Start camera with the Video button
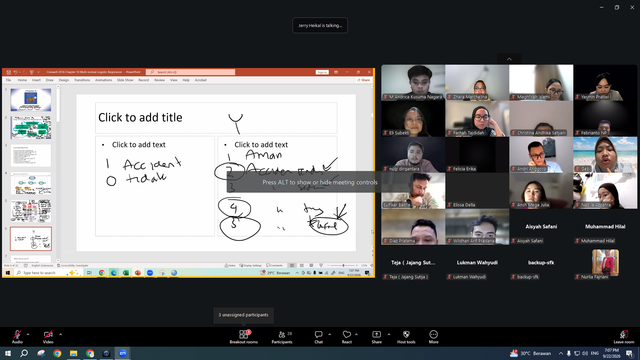Screen dimensions: 640x360 pos(48,337)
